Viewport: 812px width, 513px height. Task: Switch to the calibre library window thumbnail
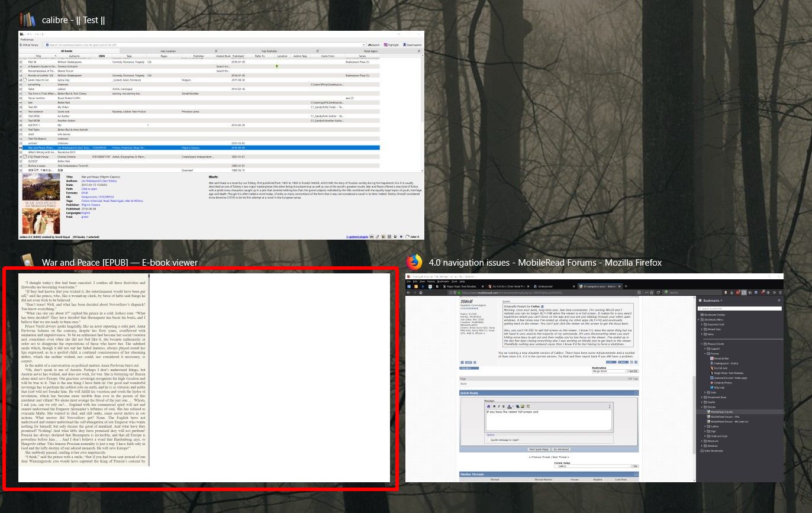[x=221, y=135]
